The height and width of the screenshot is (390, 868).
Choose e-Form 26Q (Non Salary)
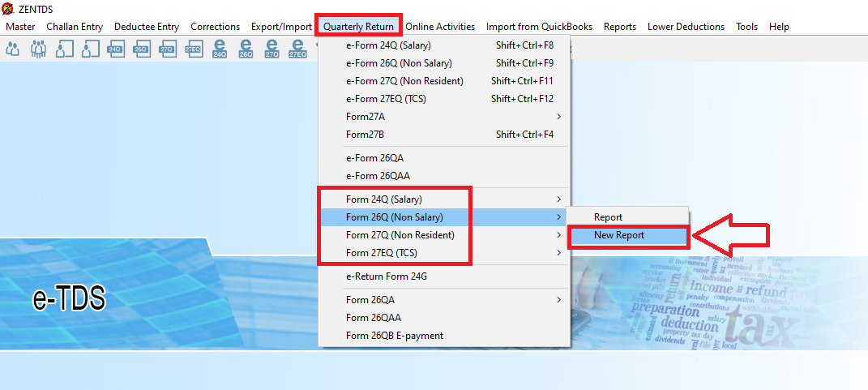(444, 63)
